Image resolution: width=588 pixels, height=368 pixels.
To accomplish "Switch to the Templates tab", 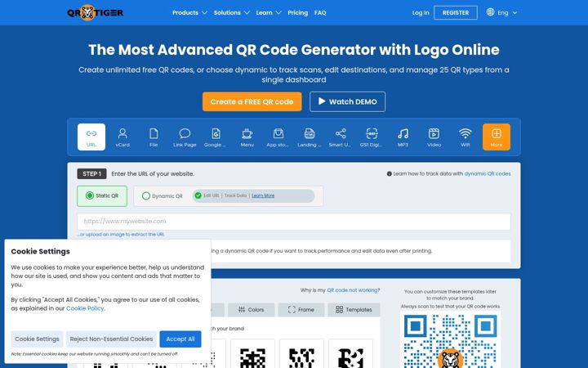I will (x=354, y=309).
